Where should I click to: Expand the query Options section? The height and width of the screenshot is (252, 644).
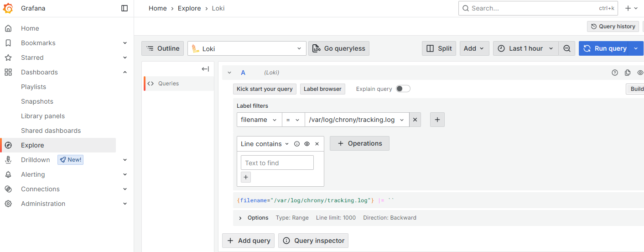point(240,218)
